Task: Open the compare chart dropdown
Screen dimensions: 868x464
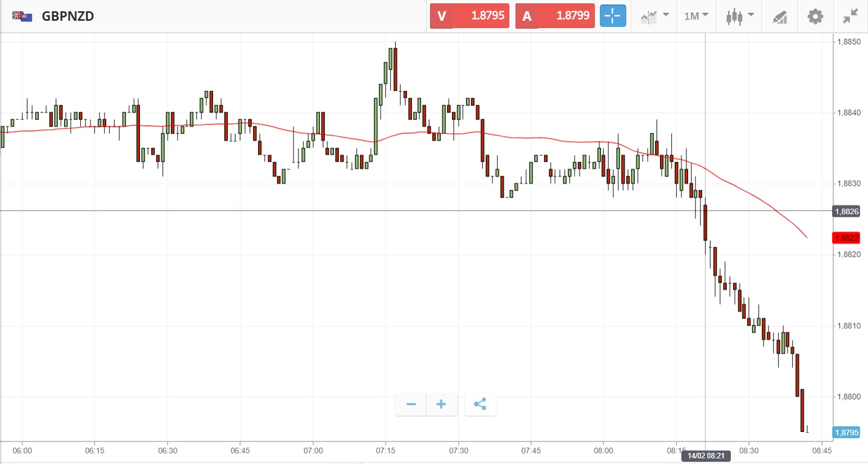Action: pos(655,16)
